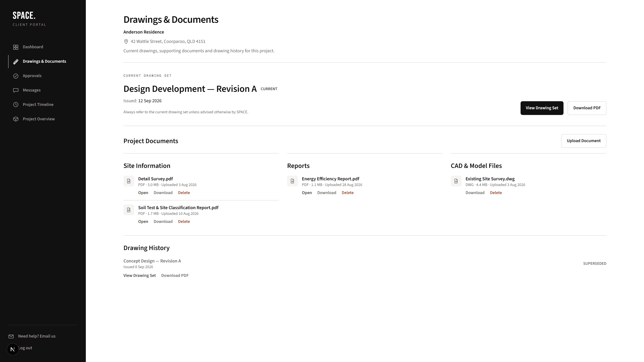Screen dimensions: 644x362
Task: Click Download PDF for Revision A set
Action: (x=587, y=108)
